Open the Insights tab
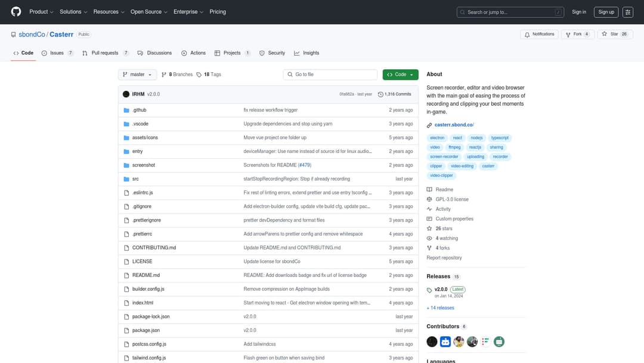Image resolution: width=644 pixels, height=363 pixels. click(306, 53)
